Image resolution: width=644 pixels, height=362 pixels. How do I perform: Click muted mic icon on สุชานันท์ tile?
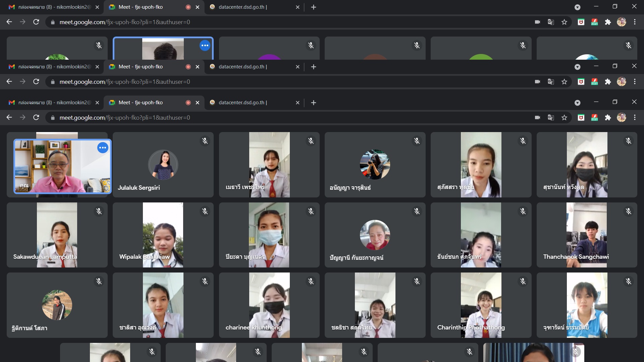[x=629, y=141]
